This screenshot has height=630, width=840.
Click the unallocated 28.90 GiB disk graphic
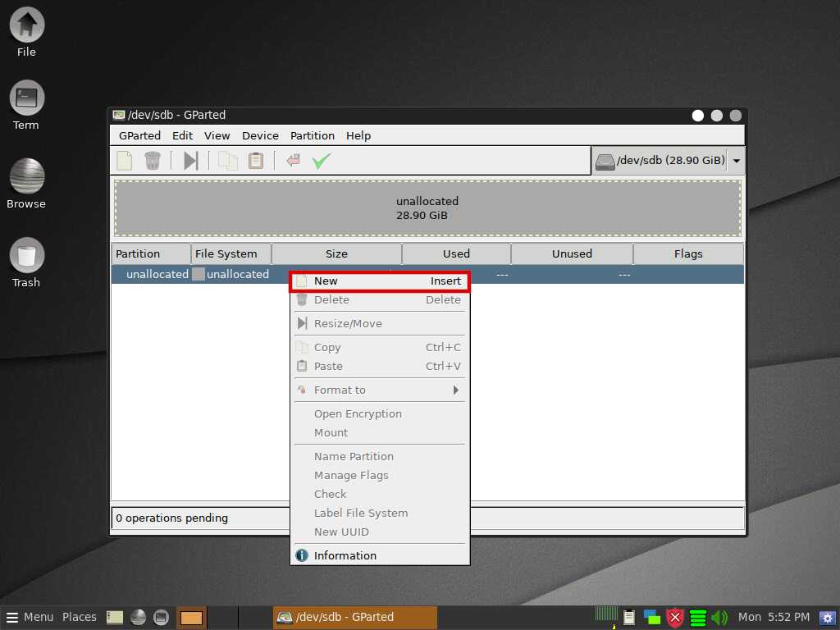click(x=427, y=208)
